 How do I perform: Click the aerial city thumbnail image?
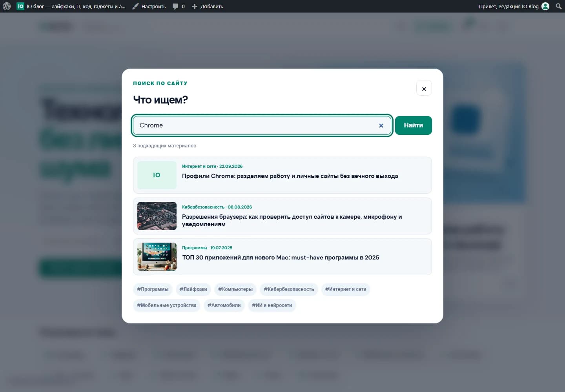(x=157, y=216)
